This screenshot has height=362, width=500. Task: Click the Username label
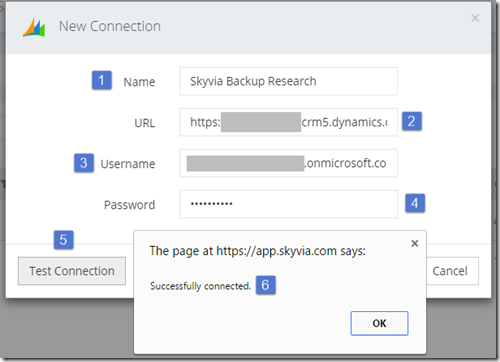[128, 164]
